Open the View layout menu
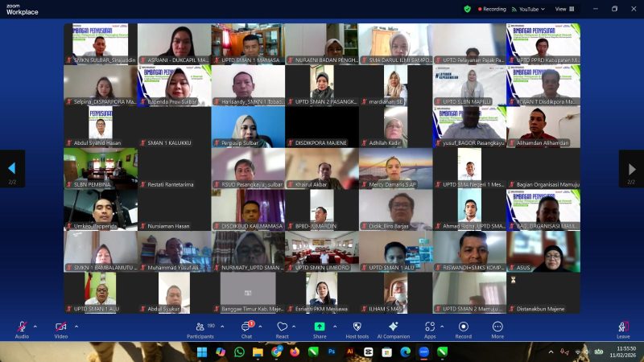This screenshot has height=362, width=644. (x=563, y=9)
